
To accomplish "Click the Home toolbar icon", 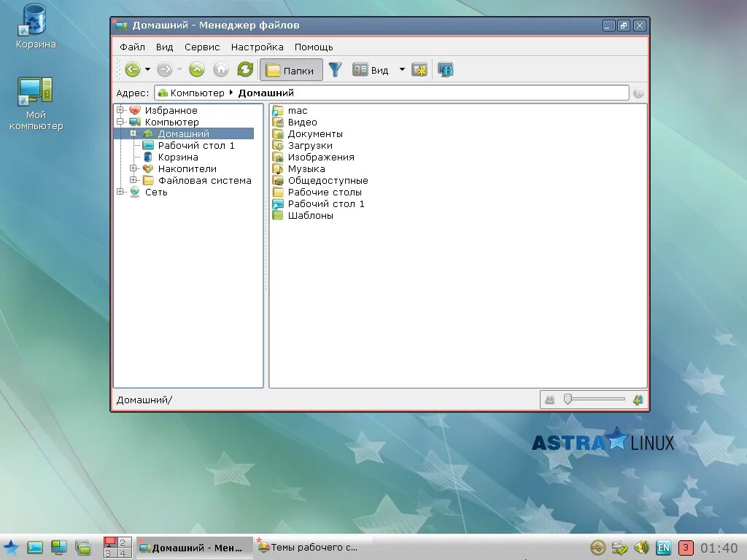I will coord(221,70).
